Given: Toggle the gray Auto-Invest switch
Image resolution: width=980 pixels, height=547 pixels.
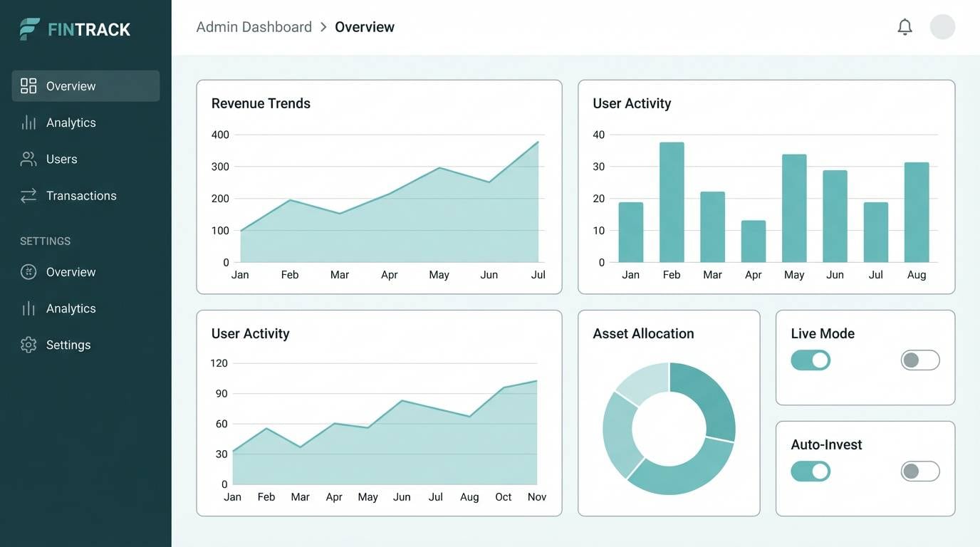Looking at the screenshot, I should [x=919, y=471].
